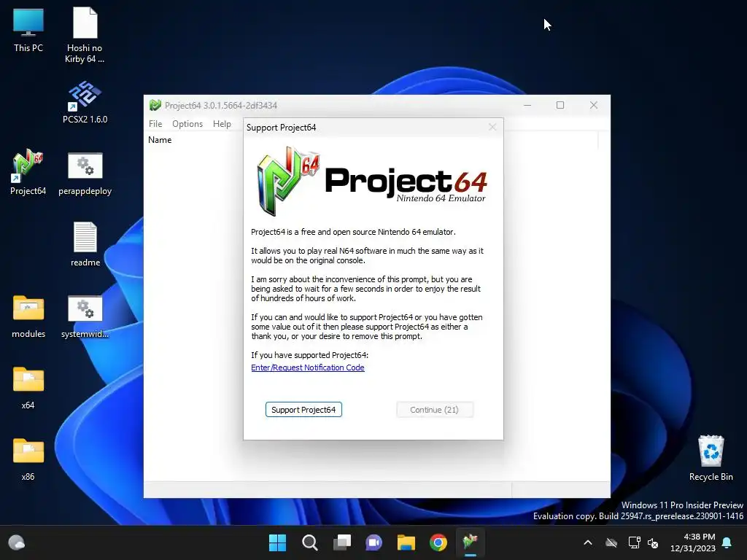Click the Project64 taskbar icon
This screenshot has height=560, width=747.
[x=471, y=542]
